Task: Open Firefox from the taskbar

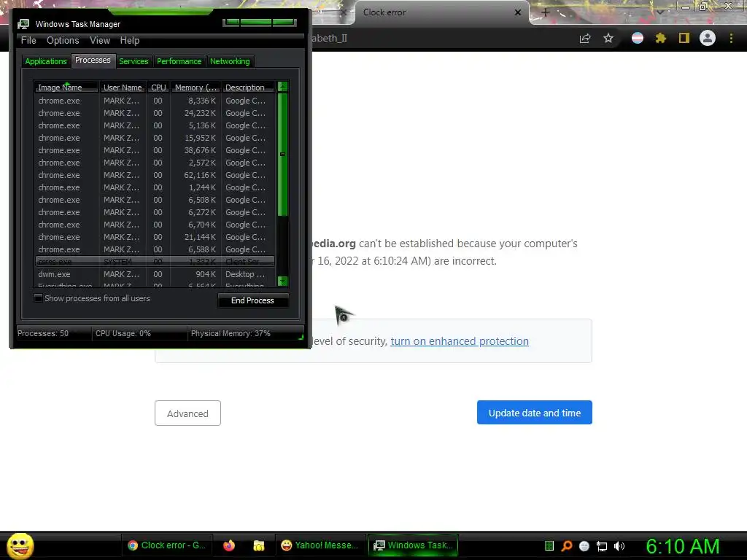Action: click(229, 545)
